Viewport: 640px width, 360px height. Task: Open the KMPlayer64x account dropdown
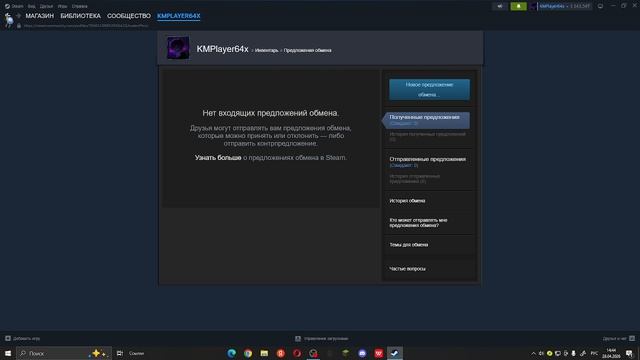point(564,6)
